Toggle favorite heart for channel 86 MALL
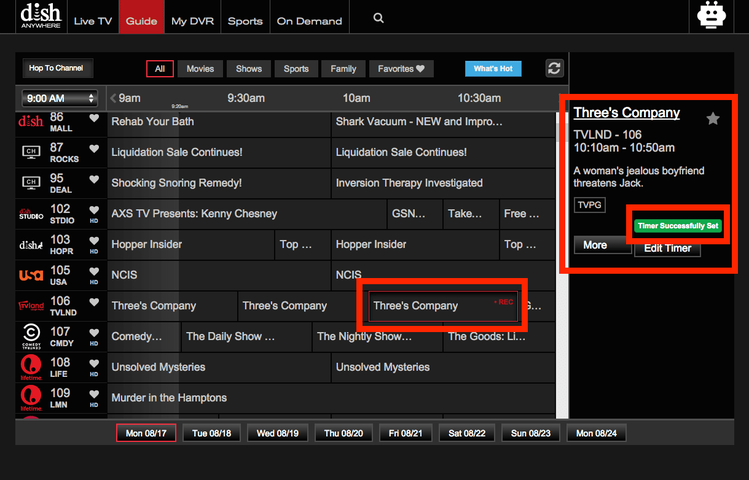Viewport: 749px width, 480px height. tap(94, 118)
